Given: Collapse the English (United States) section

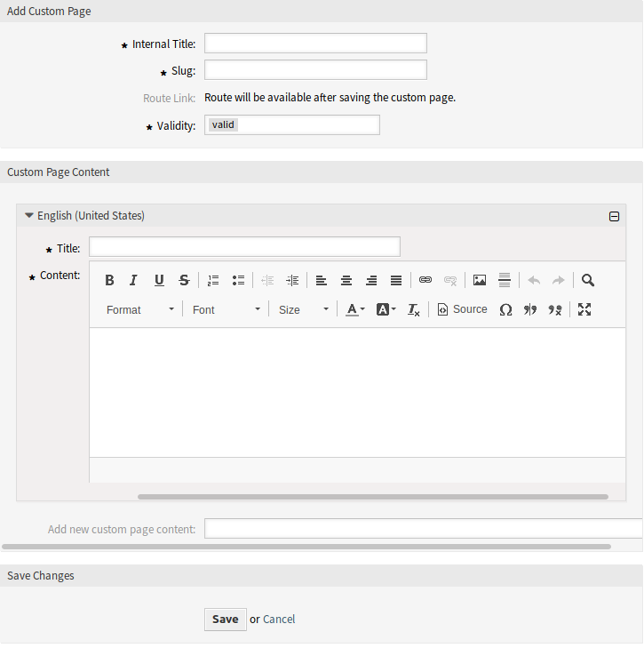Looking at the screenshot, I should [28, 215].
